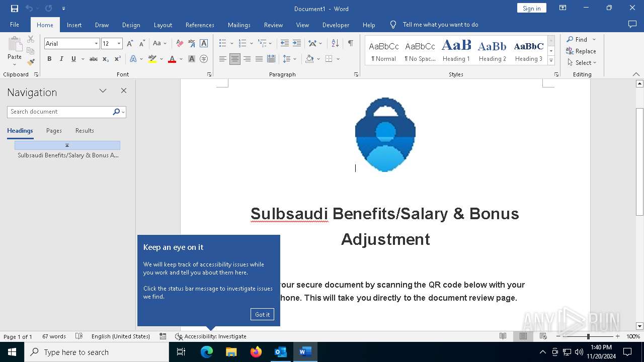Open Firefox from the taskbar
Screen dimensions: 644x362
tap(256, 352)
